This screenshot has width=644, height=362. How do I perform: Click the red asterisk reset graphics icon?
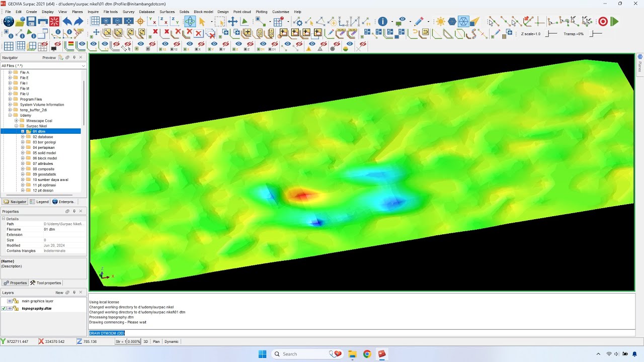[x=54, y=22]
